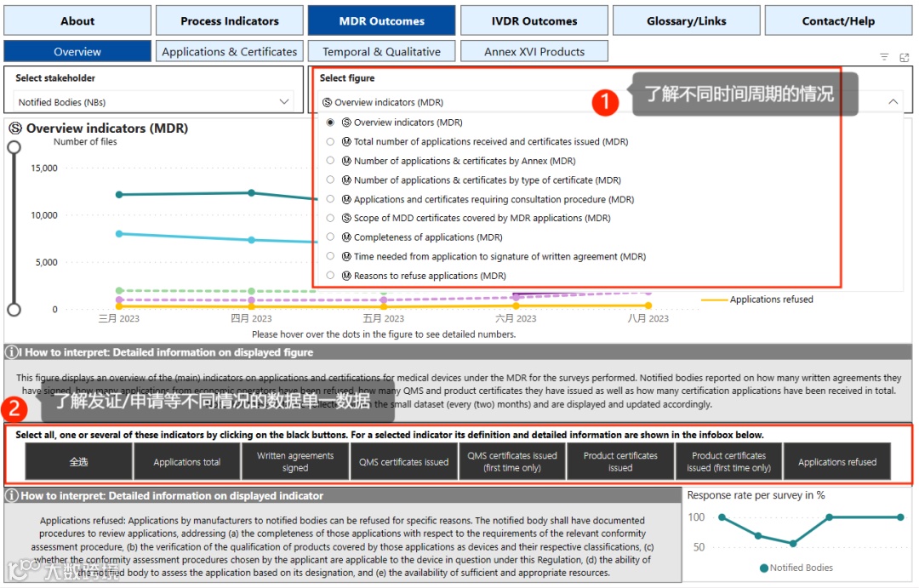919x588 pixels.
Task: Open the Select stakeholder dropdown
Action: pyautogui.click(x=153, y=102)
